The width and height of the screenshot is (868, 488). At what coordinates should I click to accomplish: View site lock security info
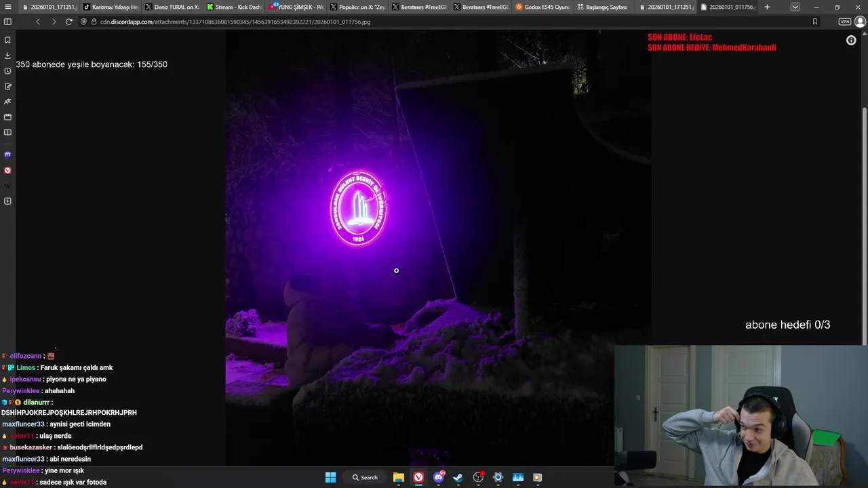pos(94,22)
